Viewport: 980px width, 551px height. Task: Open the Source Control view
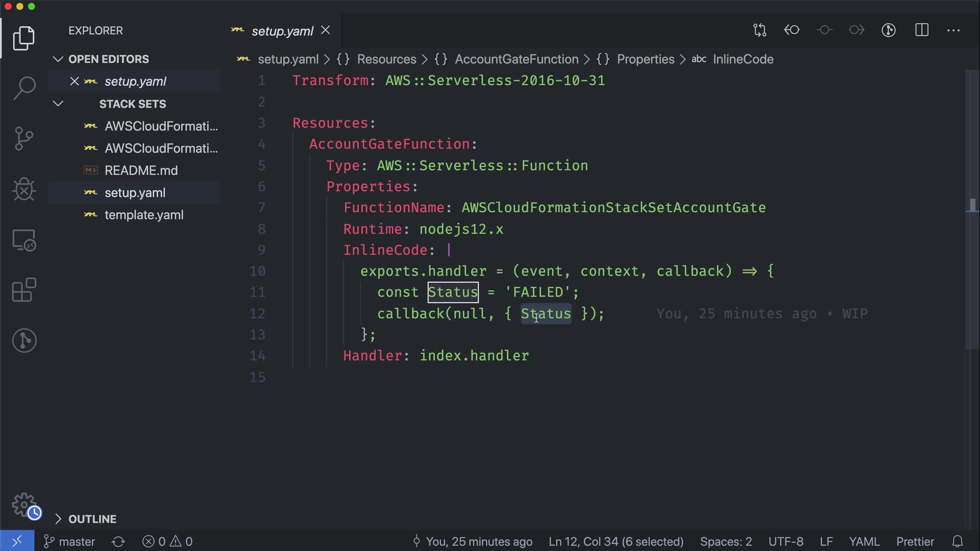click(x=24, y=138)
